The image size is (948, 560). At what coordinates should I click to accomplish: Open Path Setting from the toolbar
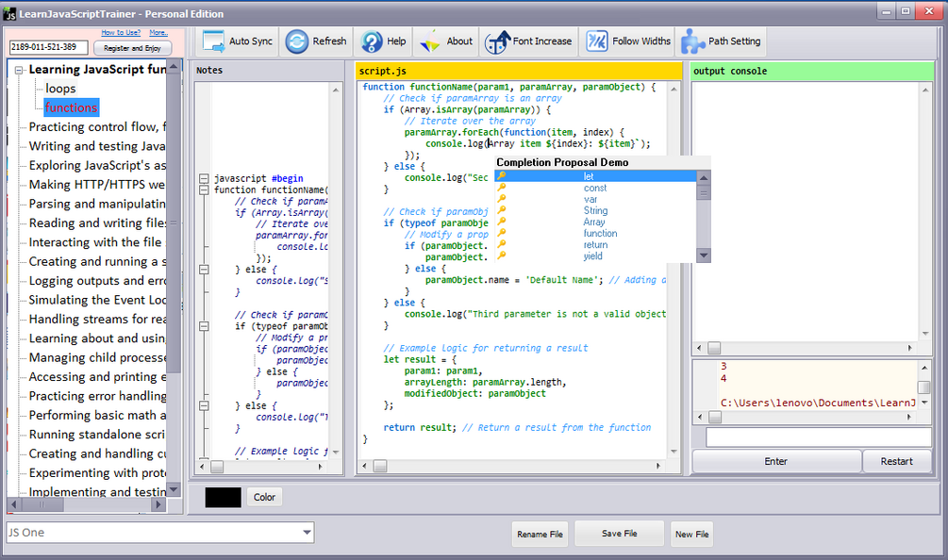tap(720, 41)
